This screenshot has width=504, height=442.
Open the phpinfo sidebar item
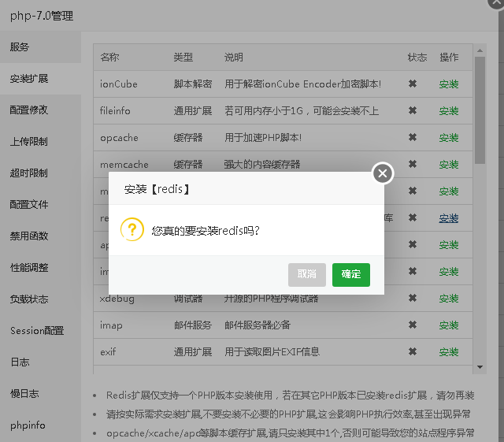click(28, 425)
